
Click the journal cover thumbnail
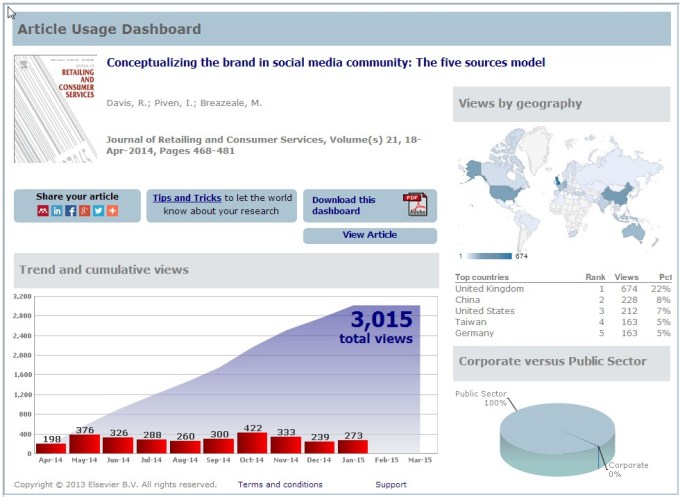[55, 109]
